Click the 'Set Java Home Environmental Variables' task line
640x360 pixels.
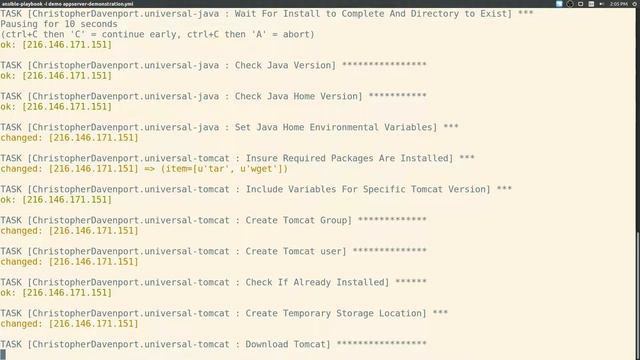229,127
